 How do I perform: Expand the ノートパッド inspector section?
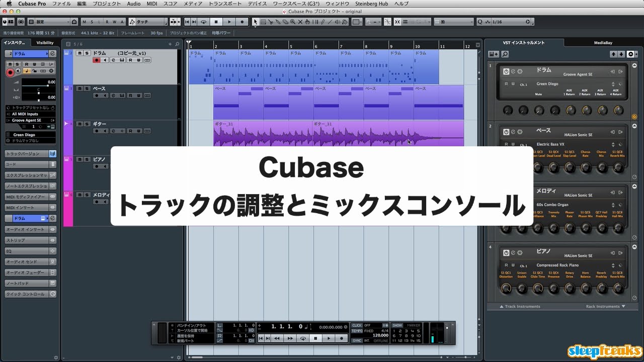click(30, 283)
